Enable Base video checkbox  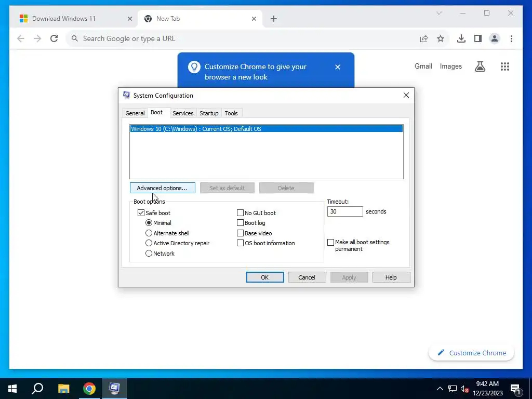point(240,233)
